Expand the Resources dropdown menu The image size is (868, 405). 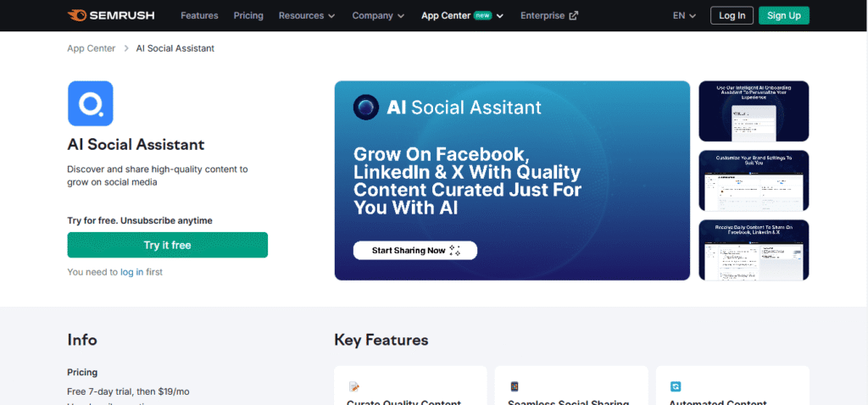click(307, 15)
